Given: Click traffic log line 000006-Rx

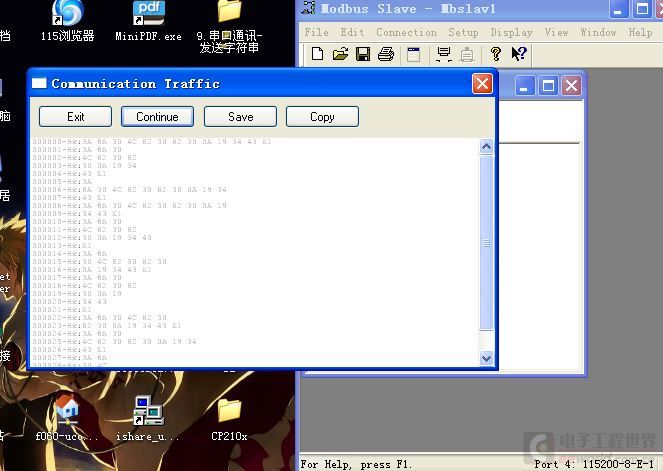Looking at the screenshot, I should point(129,190).
